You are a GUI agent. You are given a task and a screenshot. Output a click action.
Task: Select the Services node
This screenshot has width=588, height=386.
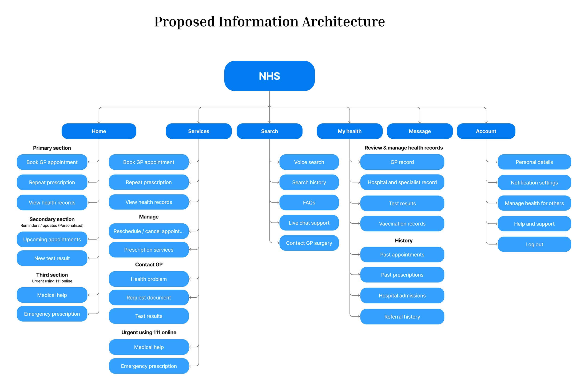click(x=199, y=131)
